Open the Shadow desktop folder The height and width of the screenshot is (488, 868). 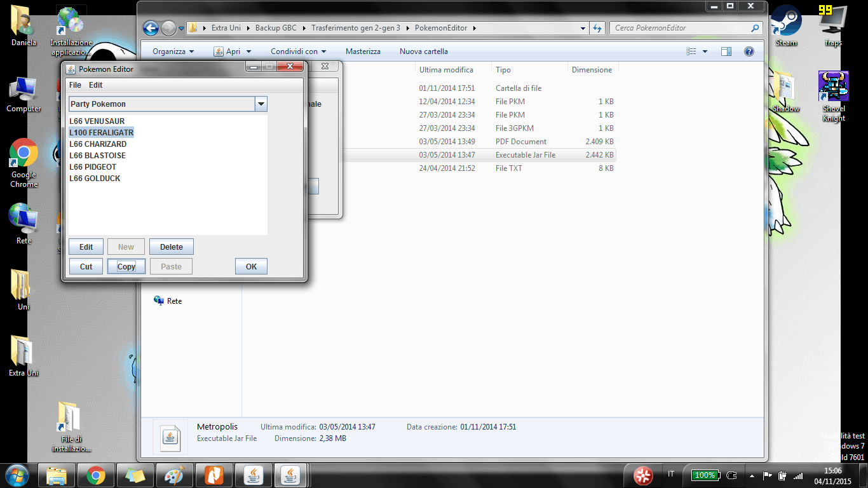click(786, 93)
